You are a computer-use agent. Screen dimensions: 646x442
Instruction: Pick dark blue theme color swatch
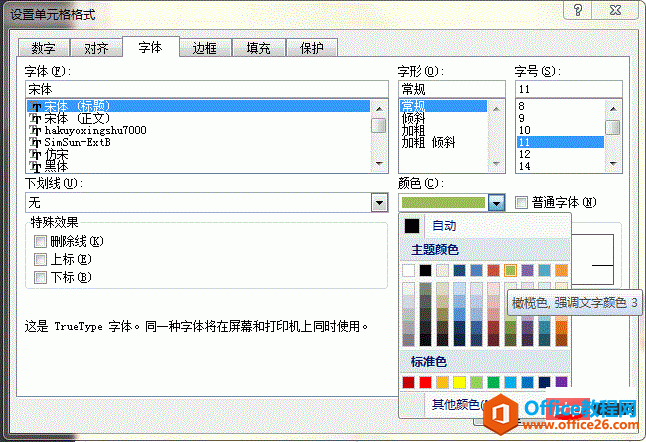pos(459,270)
